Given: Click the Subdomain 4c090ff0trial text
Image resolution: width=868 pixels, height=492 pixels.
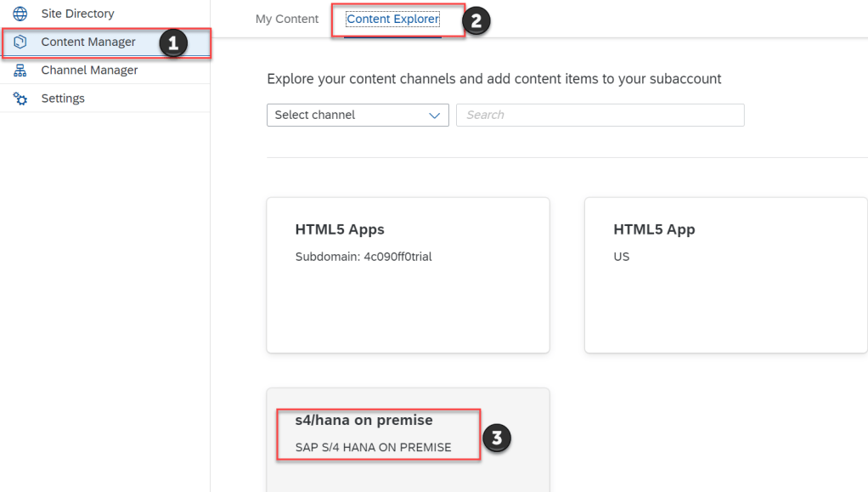Looking at the screenshot, I should [364, 257].
